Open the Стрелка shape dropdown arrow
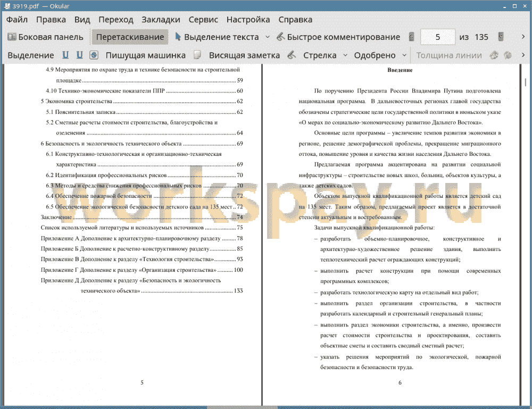The image size is (532, 409). tap(345, 55)
